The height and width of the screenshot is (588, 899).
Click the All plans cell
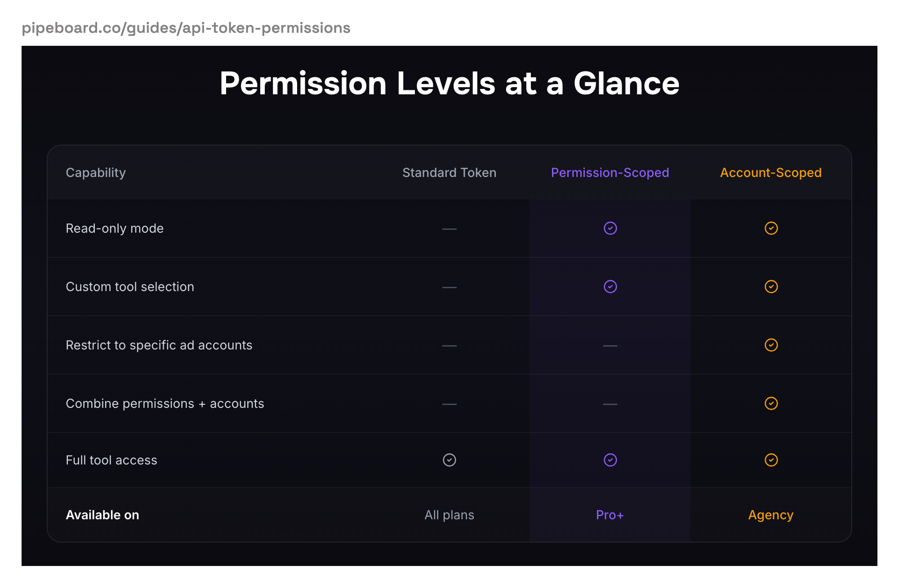point(449,515)
